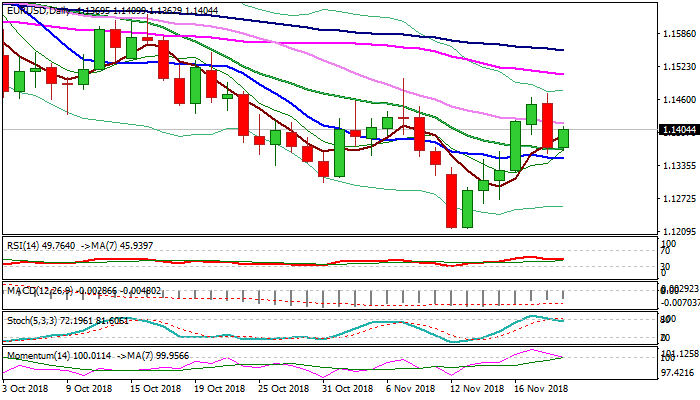Select the current price label 1.14044
The width and height of the screenshot is (700, 400).
(678, 131)
